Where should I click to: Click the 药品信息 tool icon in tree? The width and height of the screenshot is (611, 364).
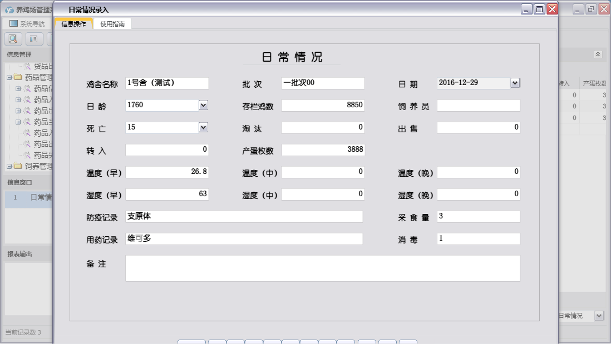[27, 89]
